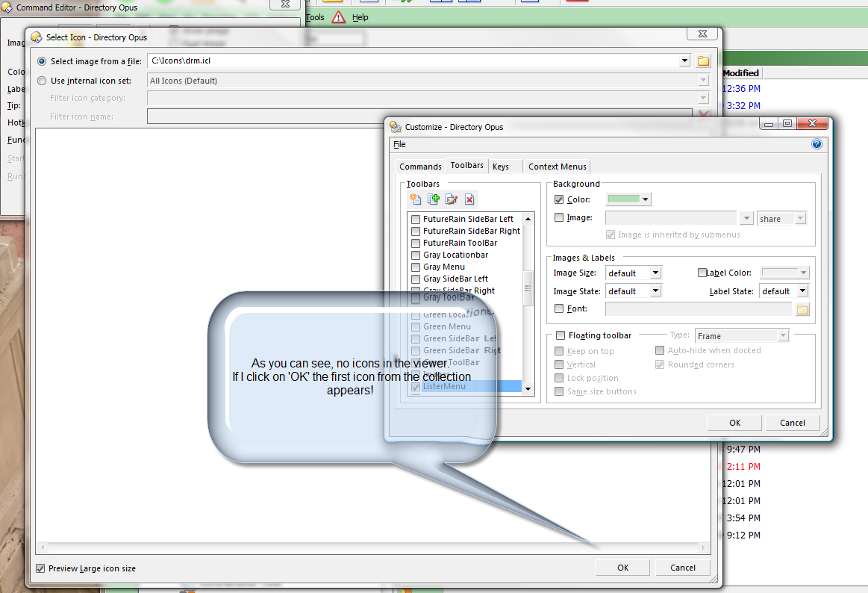Open the folder icon beside the Font field

coord(802,308)
